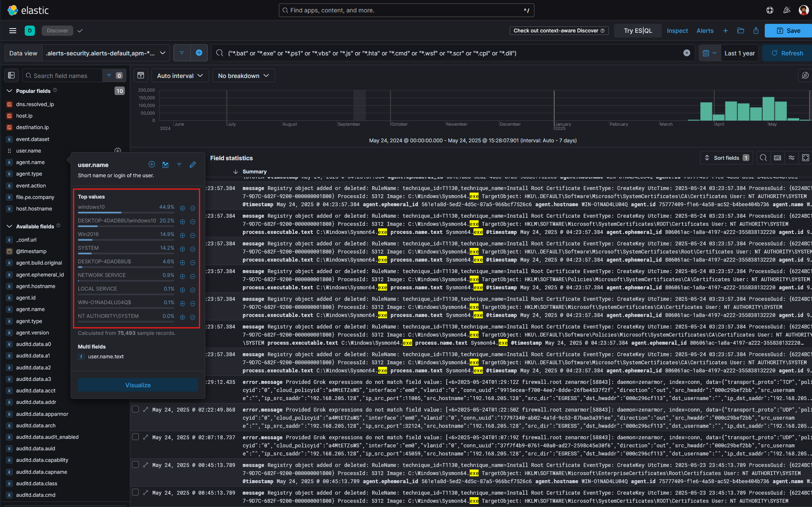Image resolution: width=812 pixels, height=507 pixels.
Task: Open the Auto interval dropdown
Action: [180, 75]
